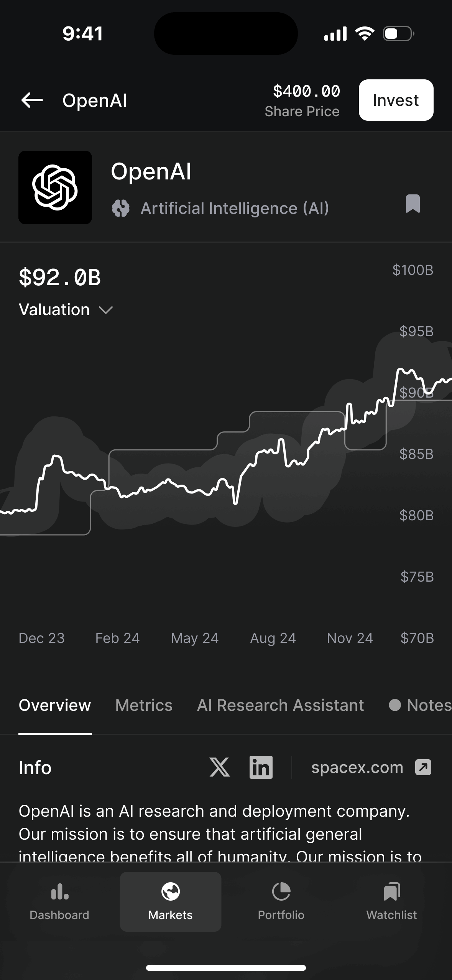Open the Watchlist bookmarks icon
Viewport: 452px width, 980px height.
(391, 891)
